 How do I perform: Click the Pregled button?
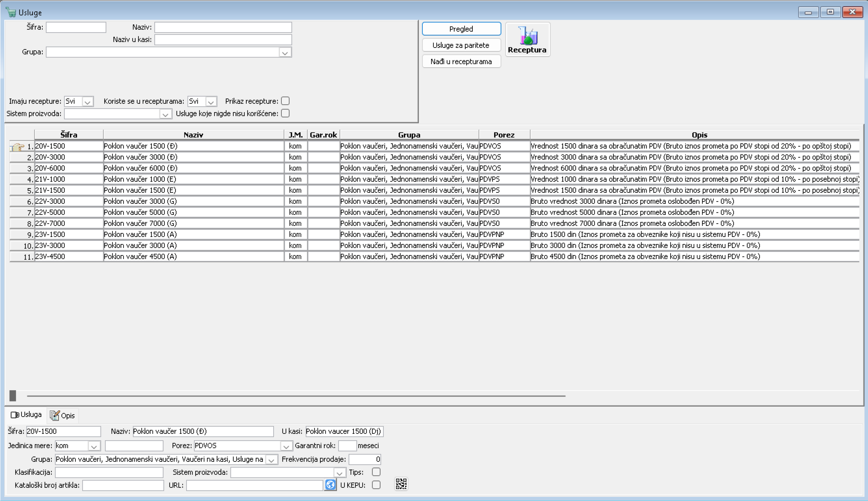461,29
